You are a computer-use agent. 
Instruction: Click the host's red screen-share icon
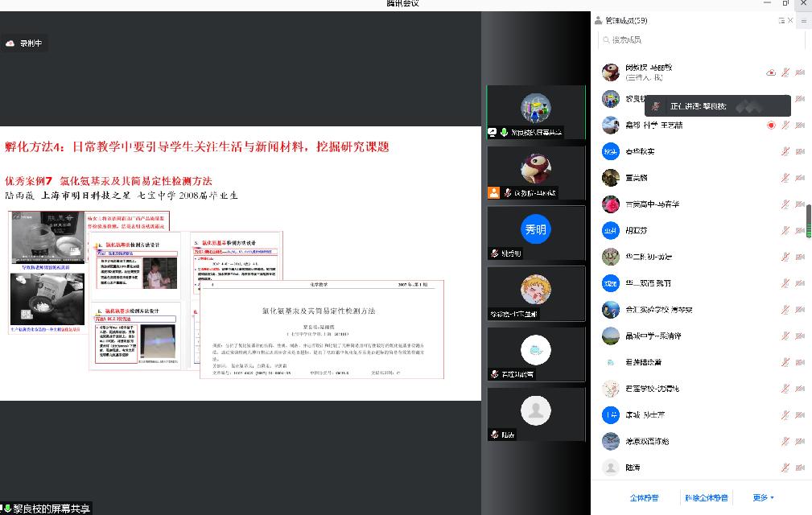pos(771,72)
